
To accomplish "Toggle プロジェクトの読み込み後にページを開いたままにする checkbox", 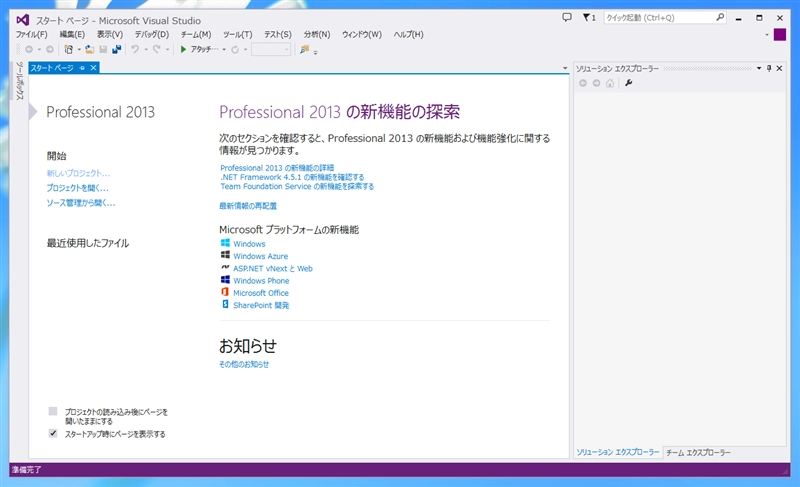I will pos(53,411).
